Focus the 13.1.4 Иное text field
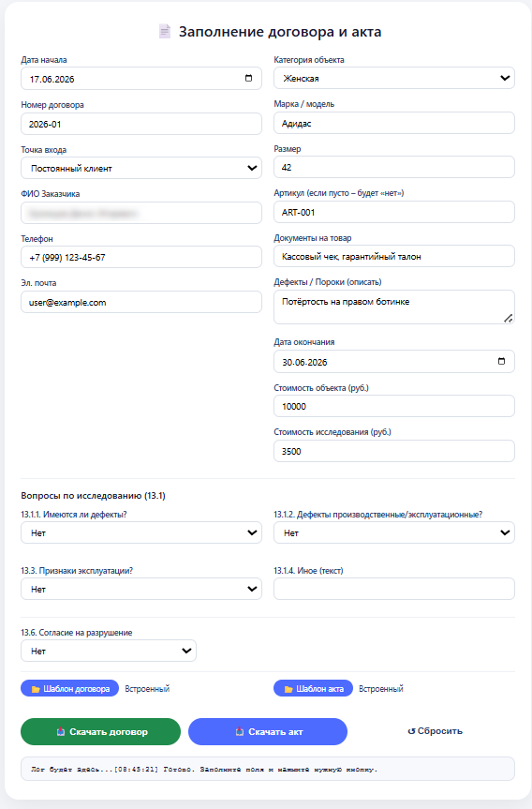Screen dimensions: 532x809 [x=394, y=589]
